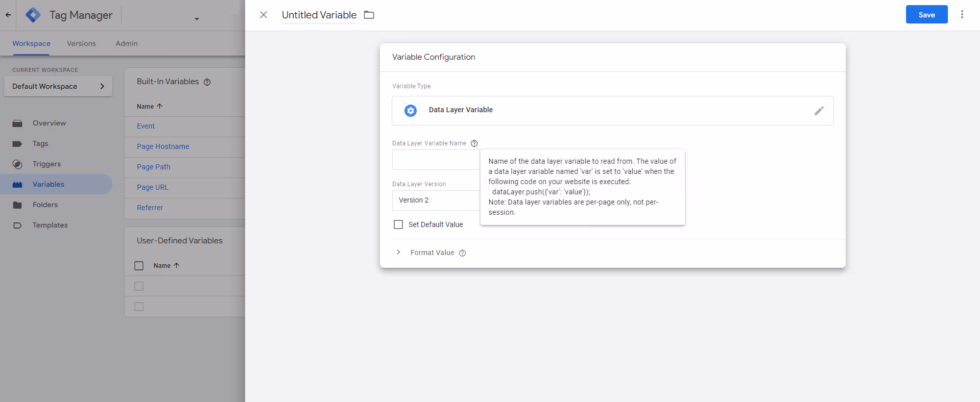Click the Variable Configuration heading

coord(434,57)
